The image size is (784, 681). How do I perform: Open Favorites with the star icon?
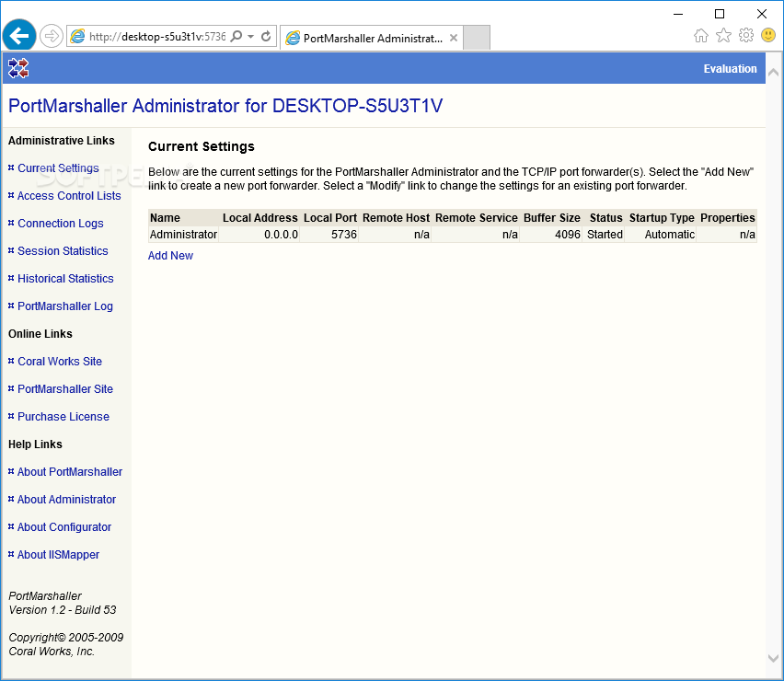coord(723,36)
